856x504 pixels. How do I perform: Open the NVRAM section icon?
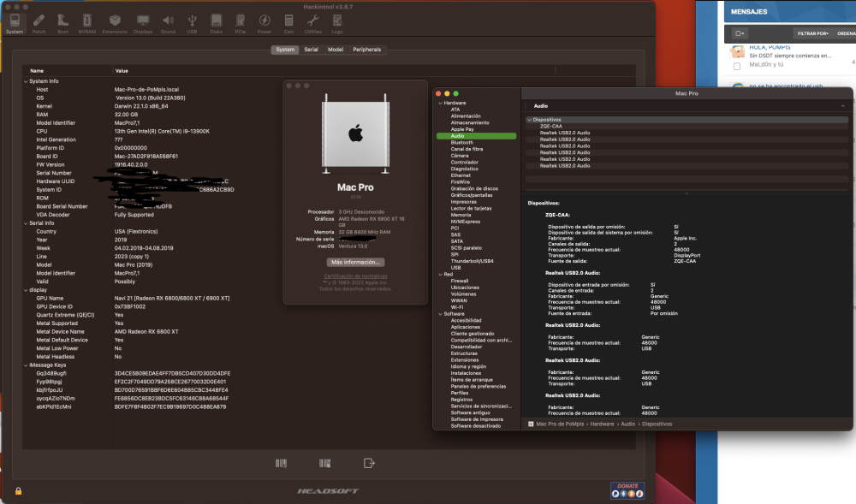tap(86, 24)
